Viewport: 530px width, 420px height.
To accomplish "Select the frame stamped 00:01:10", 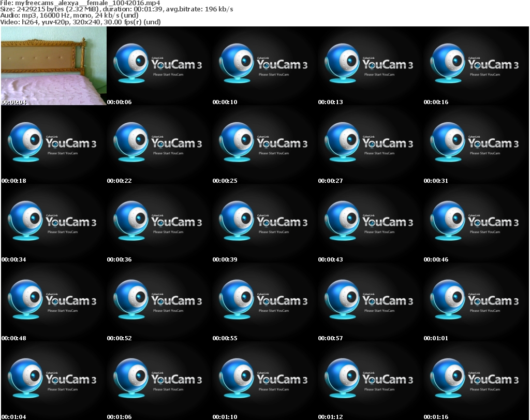I will pos(264,381).
